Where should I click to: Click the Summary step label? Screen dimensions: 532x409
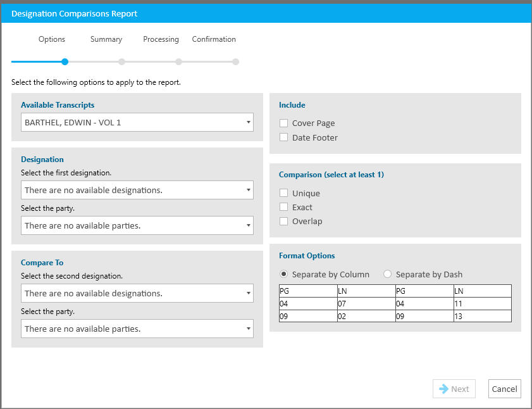pyautogui.click(x=106, y=39)
